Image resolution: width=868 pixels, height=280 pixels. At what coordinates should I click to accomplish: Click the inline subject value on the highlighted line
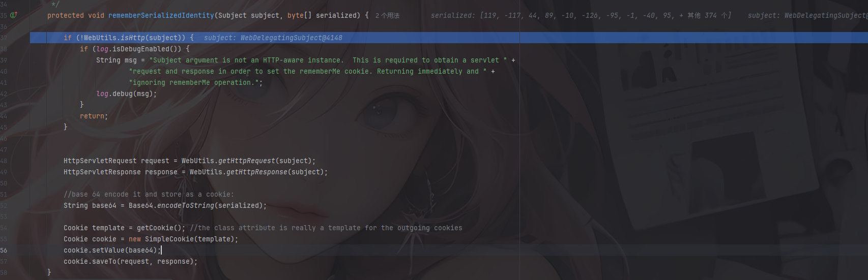pos(273,38)
